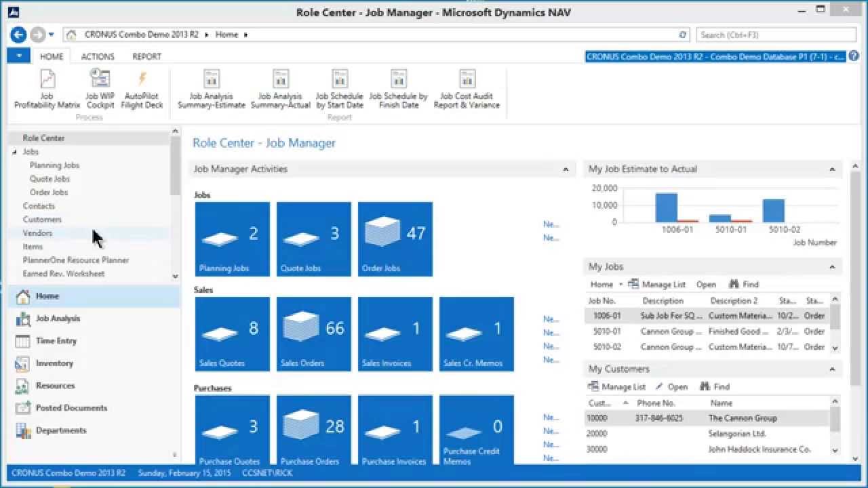The height and width of the screenshot is (488, 868).
Task: Collapse the Jobs tree node
Action: point(15,152)
